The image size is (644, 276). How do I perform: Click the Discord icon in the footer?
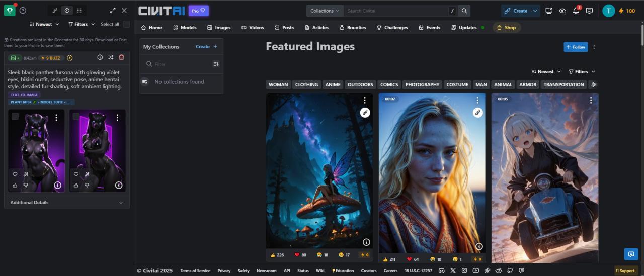[441, 271]
